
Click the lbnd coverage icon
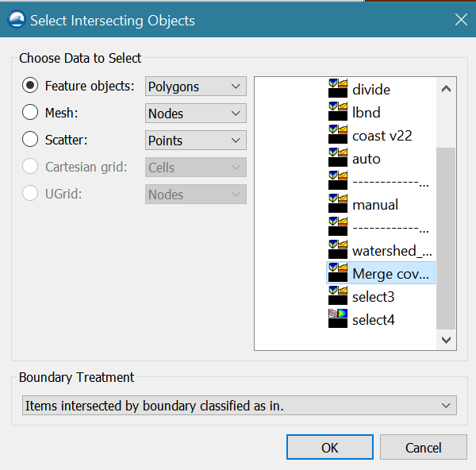(x=338, y=113)
